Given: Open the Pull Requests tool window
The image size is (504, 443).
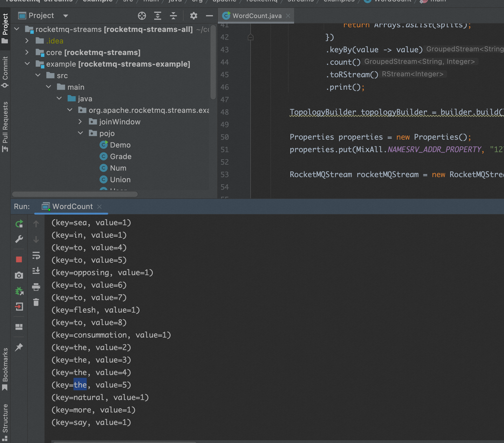Looking at the screenshot, I should [5, 126].
